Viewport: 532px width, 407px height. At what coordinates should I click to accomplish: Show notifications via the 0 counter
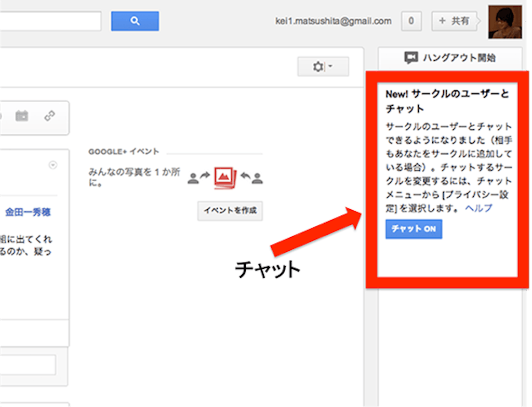[x=411, y=21]
